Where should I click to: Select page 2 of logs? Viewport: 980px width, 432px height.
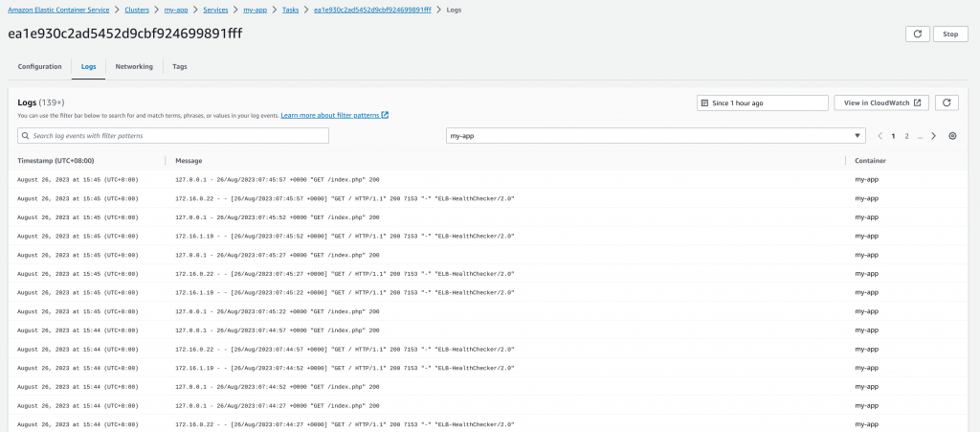tap(906, 136)
